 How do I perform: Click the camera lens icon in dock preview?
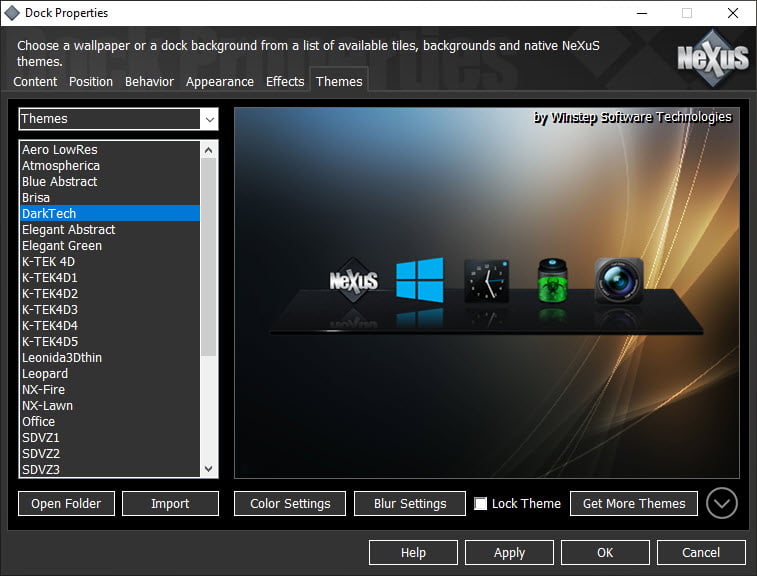[618, 281]
